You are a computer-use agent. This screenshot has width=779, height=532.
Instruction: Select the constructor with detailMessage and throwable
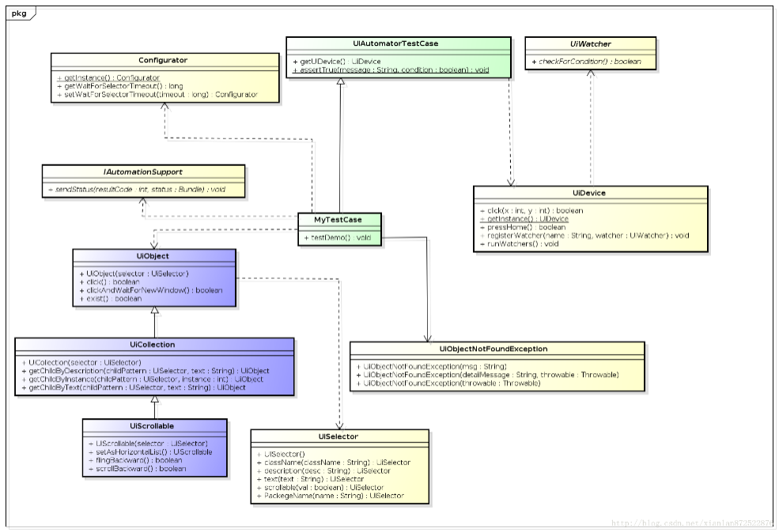(488, 375)
